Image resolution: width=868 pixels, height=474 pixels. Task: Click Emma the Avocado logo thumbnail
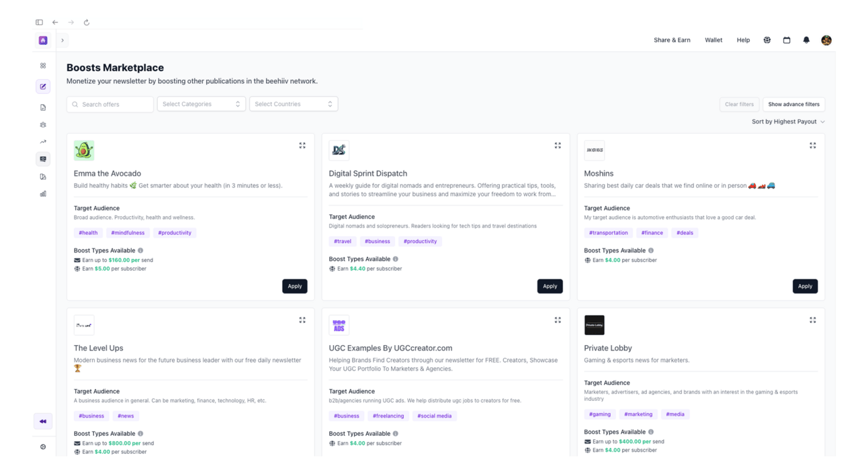(x=84, y=150)
